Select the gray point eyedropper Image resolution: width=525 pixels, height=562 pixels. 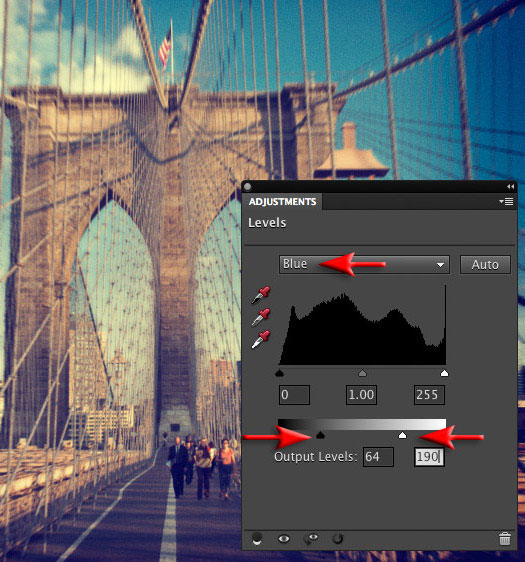[261, 317]
